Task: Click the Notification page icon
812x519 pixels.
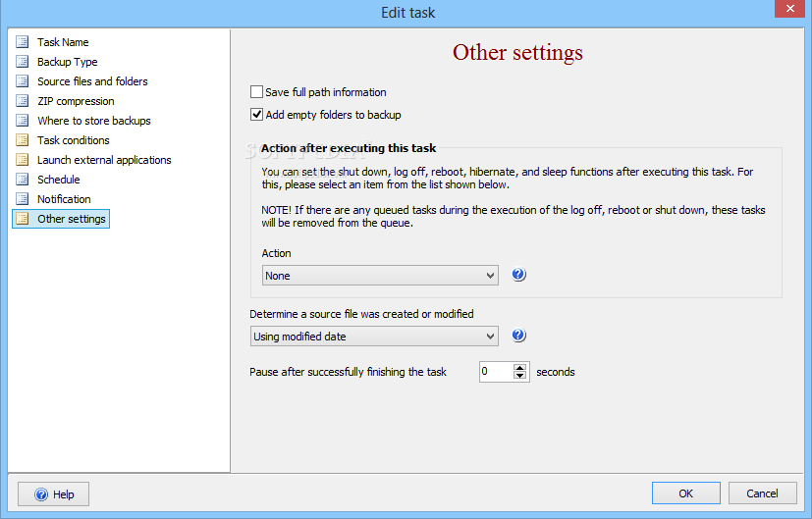Action: tap(23, 199)
